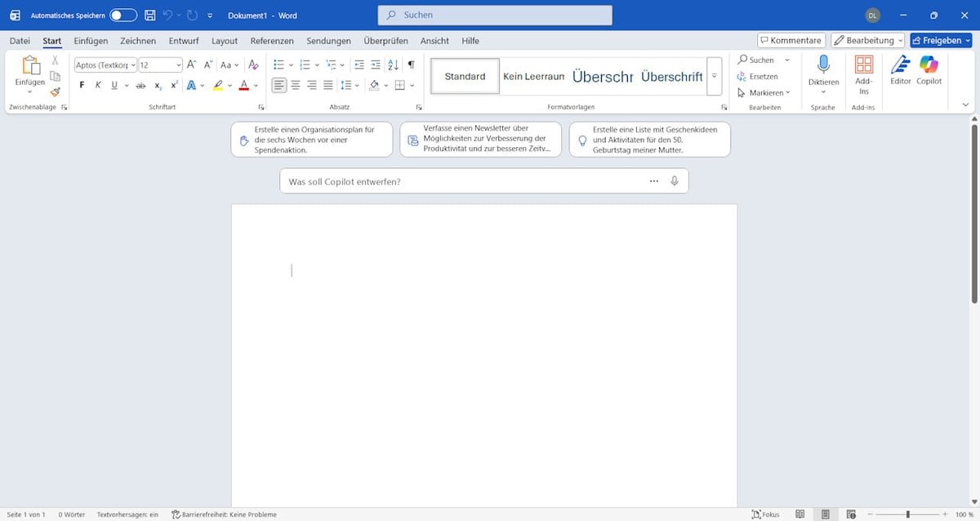
Task: Open line spacing dropdown
Action: pyautogui.click(x=350, y=85)
